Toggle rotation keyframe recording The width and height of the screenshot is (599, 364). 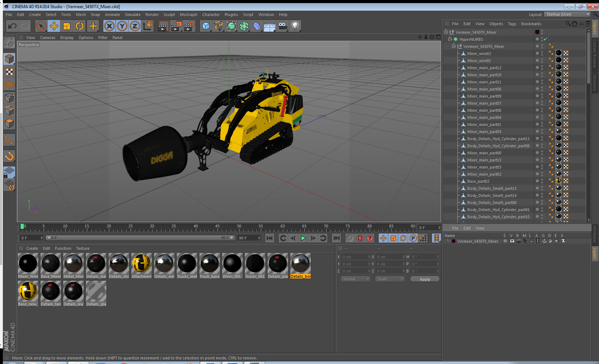[x=403, y=238]
